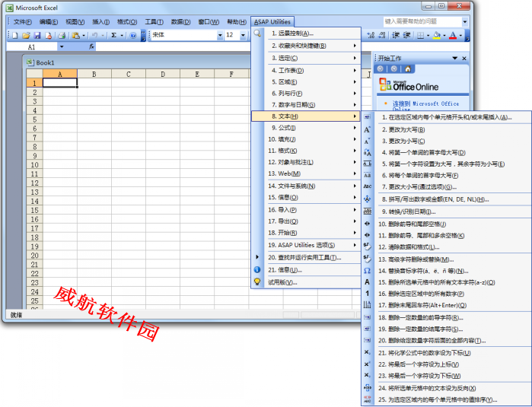Open the Font Color dropdown arrow
This screenshot has height=407, width=532.
(460, 35)
